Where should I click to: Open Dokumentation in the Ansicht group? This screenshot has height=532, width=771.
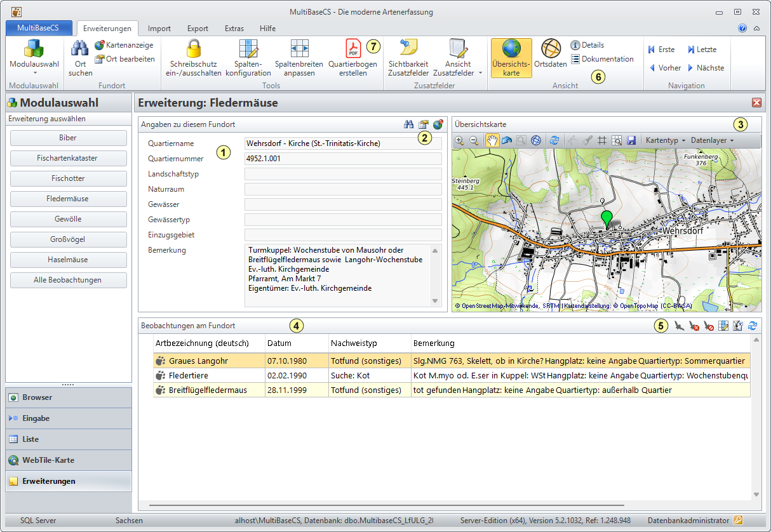coord(602,59)
